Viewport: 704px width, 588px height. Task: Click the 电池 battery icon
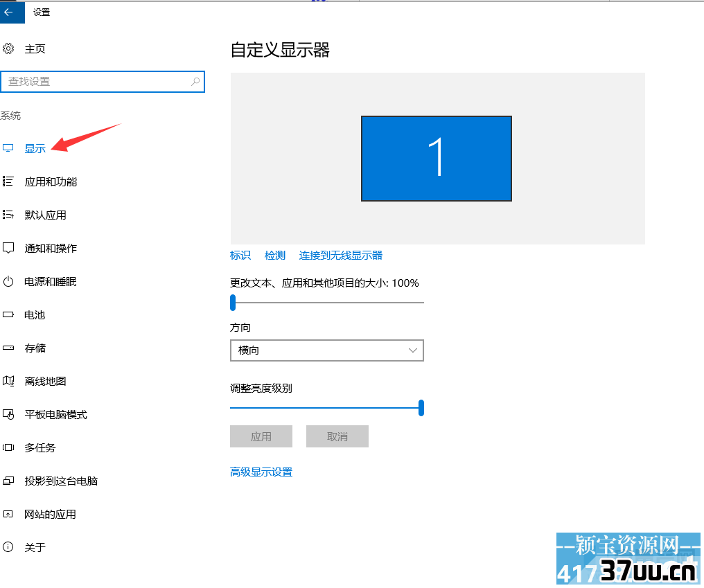point(8,314)
